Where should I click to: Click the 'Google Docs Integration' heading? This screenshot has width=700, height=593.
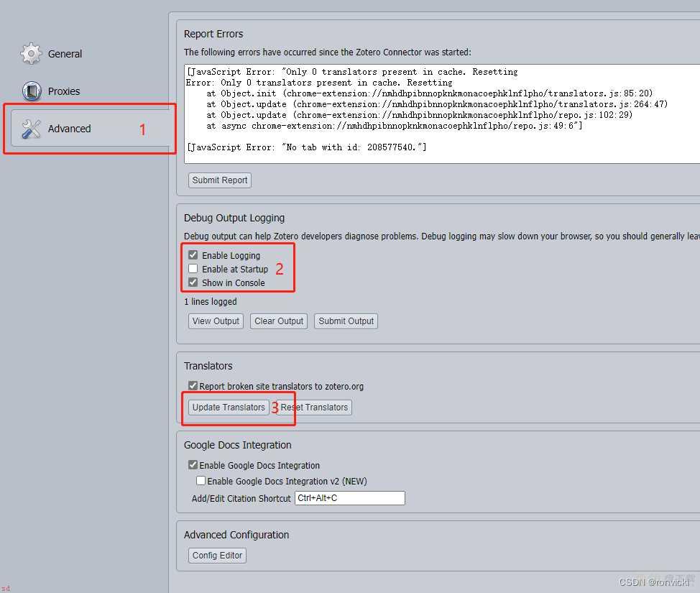click(237, 445)
